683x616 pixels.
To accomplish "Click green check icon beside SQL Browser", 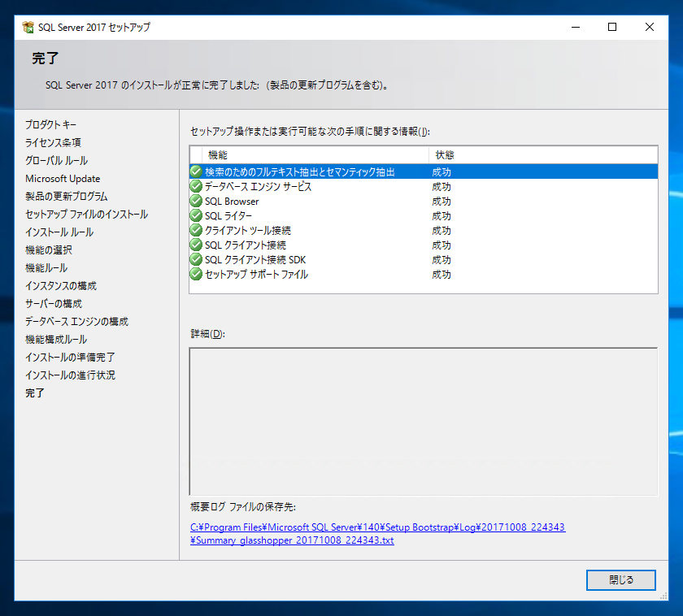I will (x=196, y=201).
